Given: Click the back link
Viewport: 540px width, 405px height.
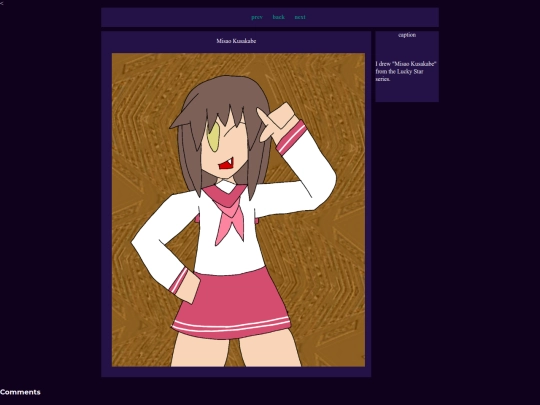Looking at the screenshot, I should 279,17.
